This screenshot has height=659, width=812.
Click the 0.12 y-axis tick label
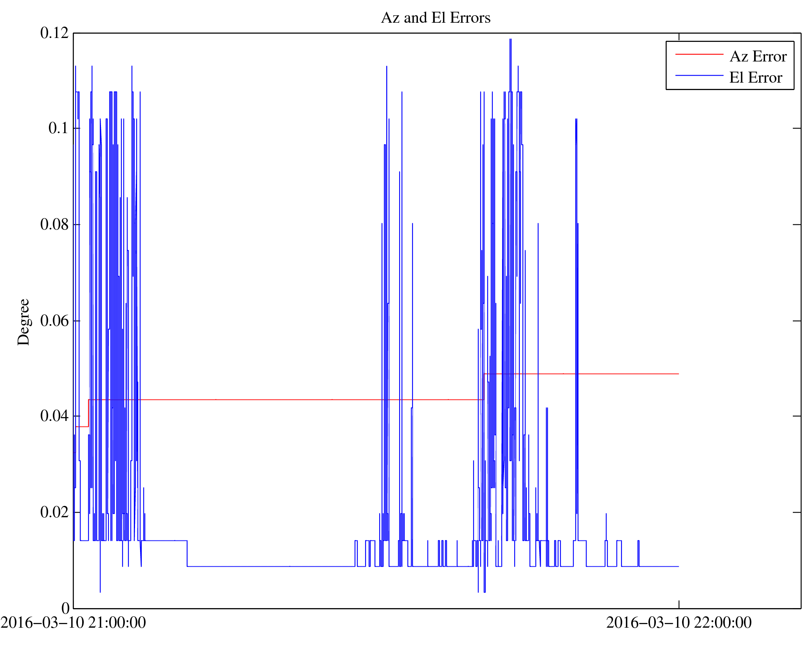coord(54,33)
